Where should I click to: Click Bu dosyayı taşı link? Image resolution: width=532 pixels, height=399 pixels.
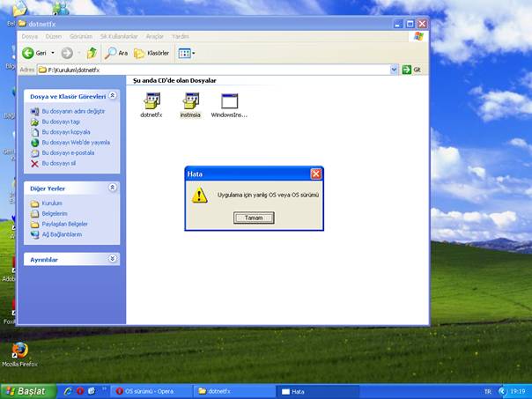click(x=61, y=122)
